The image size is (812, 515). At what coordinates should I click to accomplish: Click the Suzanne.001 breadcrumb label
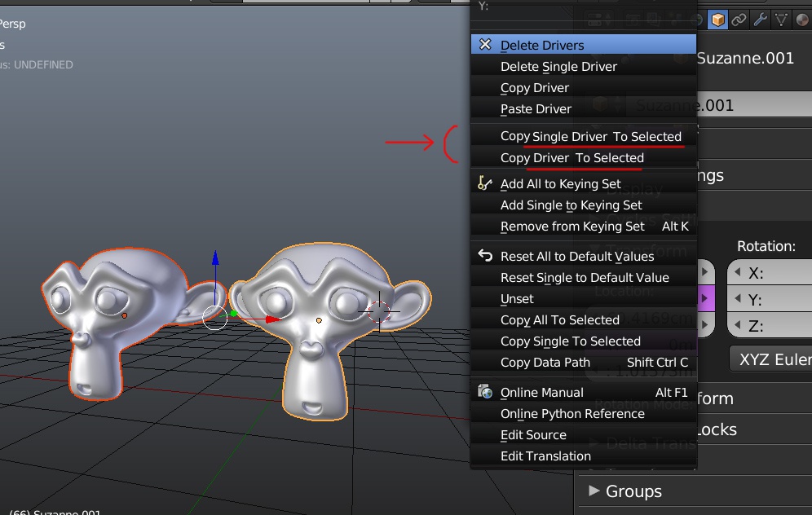click(x=745, y=58)
